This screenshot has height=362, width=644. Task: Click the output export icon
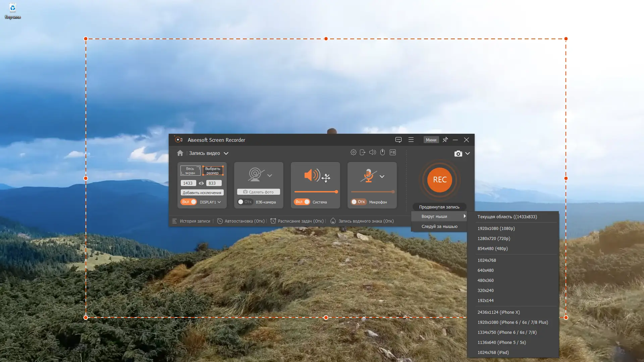coord(363,153)
